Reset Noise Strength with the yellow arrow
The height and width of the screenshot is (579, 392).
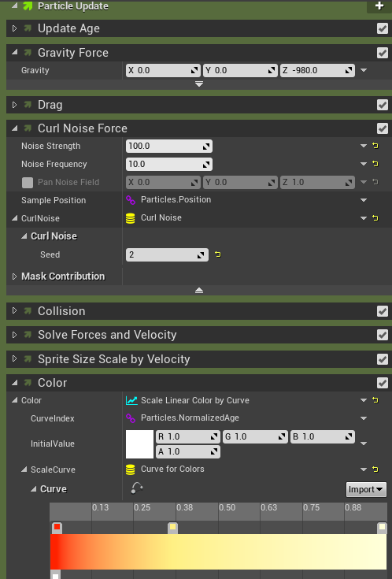pyautogui.click(x=375, y=146)
